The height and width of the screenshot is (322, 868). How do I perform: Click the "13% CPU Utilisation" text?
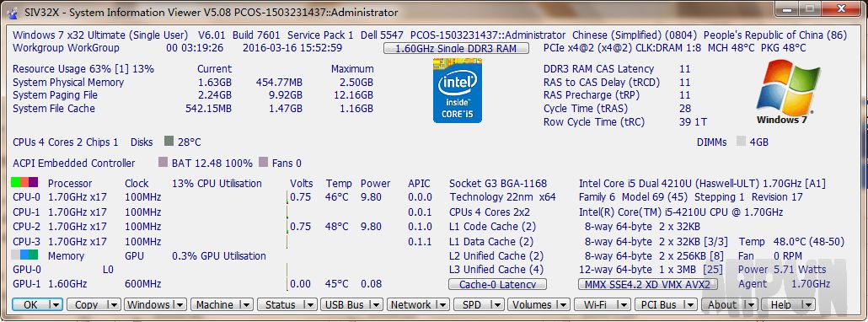(217, 183)
